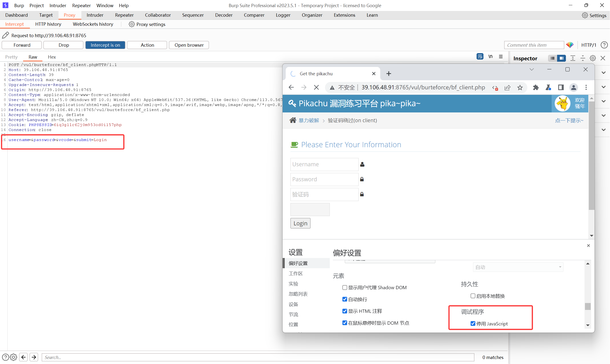Open the editor hamburger menu icon
This screenshot has height=364, width=610.
coord(501,57)
